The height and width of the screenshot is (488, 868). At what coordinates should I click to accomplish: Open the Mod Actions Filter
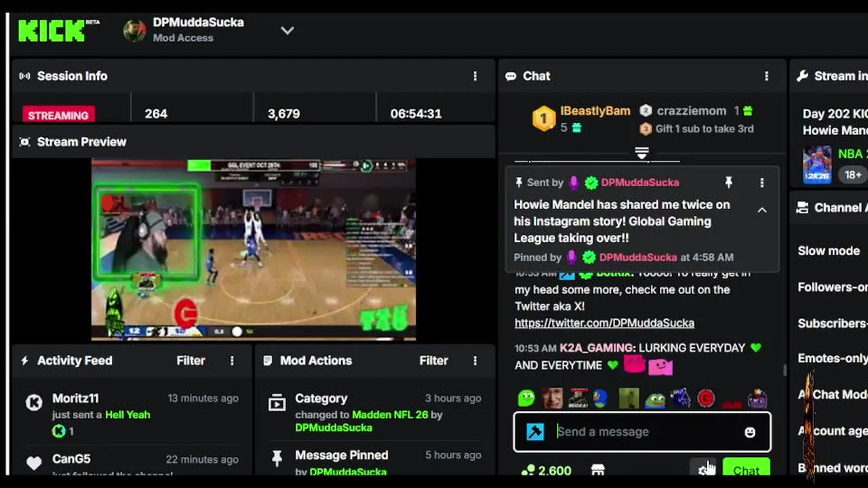tap(433, 361)
